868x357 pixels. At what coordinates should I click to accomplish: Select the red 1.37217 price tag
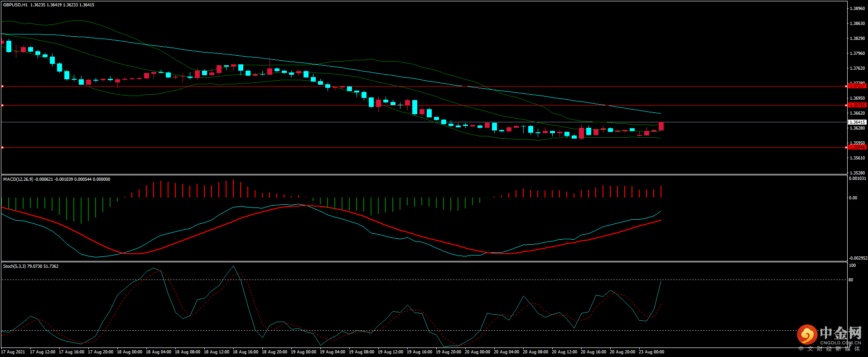(x=857, y=86)
